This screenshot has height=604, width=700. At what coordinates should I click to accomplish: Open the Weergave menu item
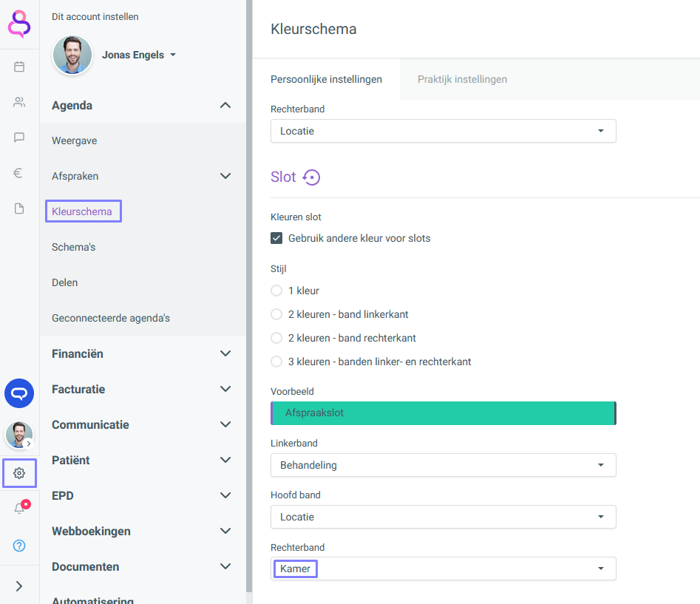coord(74,140)
